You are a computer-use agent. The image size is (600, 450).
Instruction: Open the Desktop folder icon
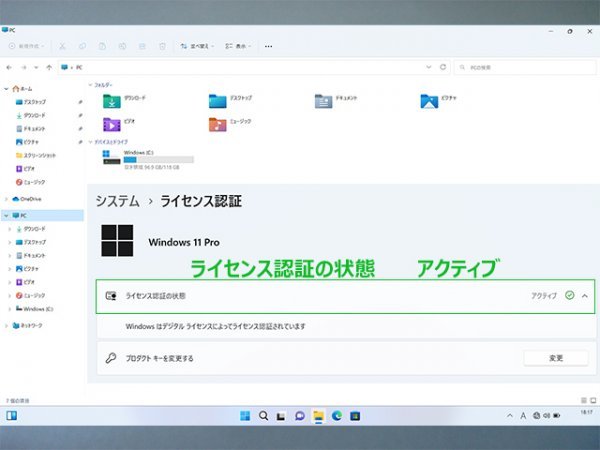218,101
